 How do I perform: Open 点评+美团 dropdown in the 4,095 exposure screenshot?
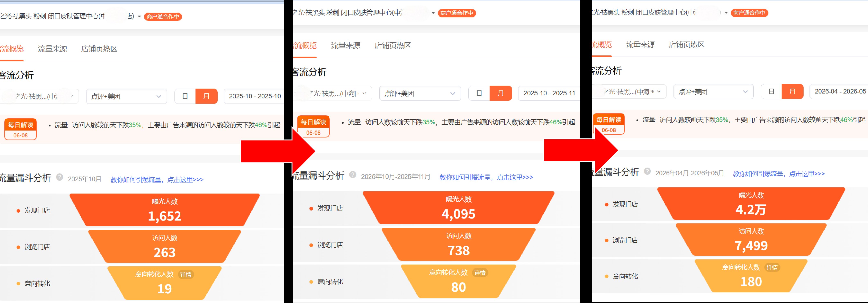[x=420, y=93]
